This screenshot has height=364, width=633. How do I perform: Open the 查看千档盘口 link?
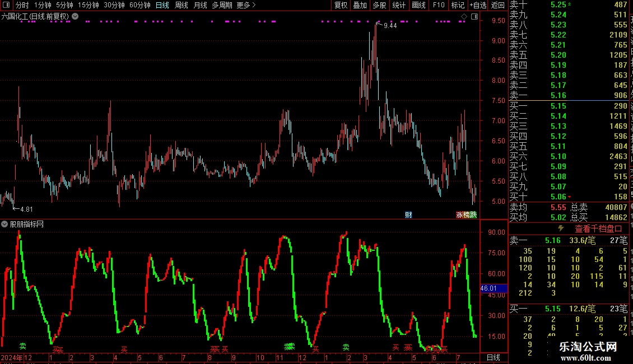(598, 229)
